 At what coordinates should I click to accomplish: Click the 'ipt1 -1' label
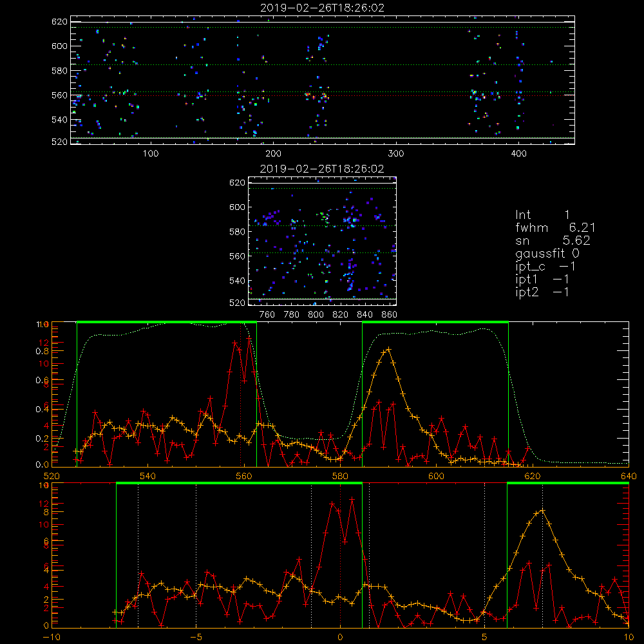tap(542, 279)
